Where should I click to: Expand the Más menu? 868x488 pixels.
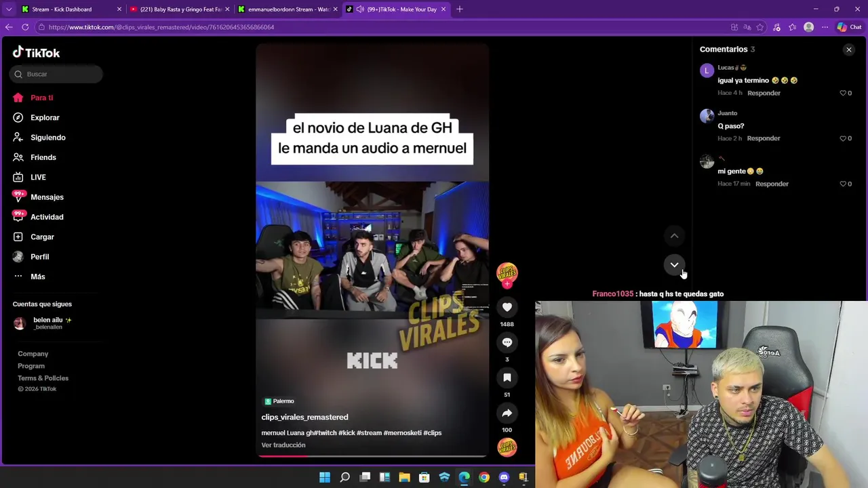click(37, 277)
